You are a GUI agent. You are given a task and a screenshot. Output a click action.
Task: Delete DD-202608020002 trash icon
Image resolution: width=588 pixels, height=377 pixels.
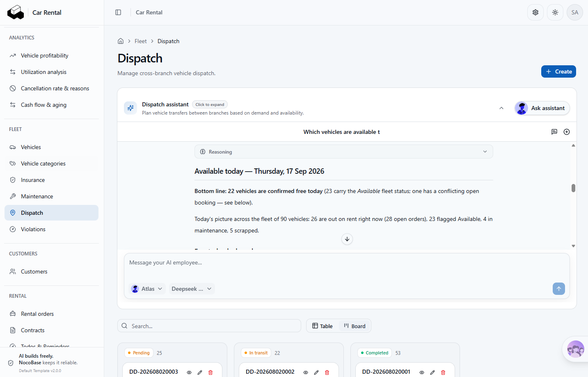pyautogui.click(x=327, y=372)
